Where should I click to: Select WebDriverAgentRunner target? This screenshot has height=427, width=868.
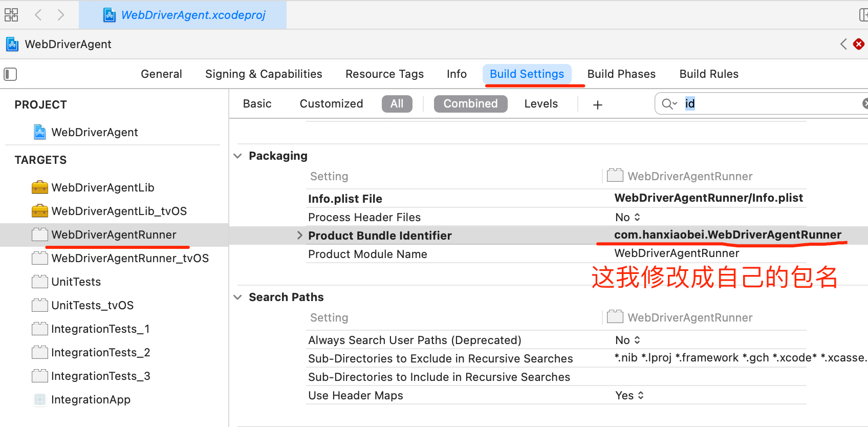114,235
